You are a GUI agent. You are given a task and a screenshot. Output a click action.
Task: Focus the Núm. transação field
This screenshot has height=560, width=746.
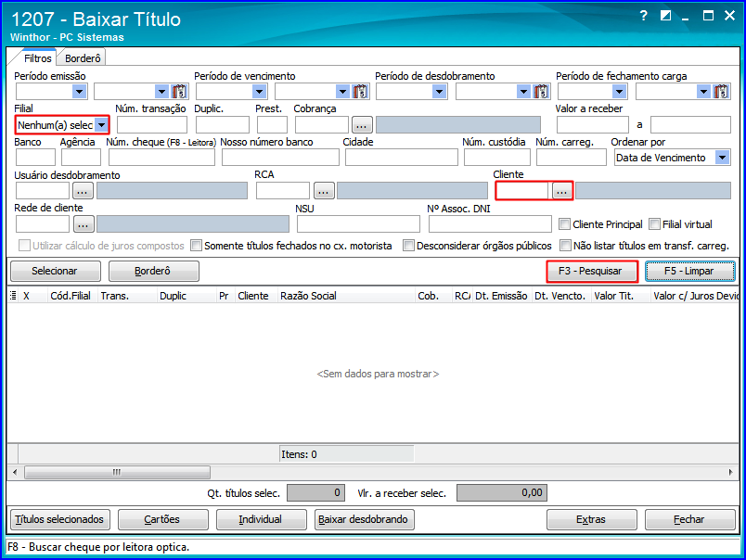coord(152,125)
